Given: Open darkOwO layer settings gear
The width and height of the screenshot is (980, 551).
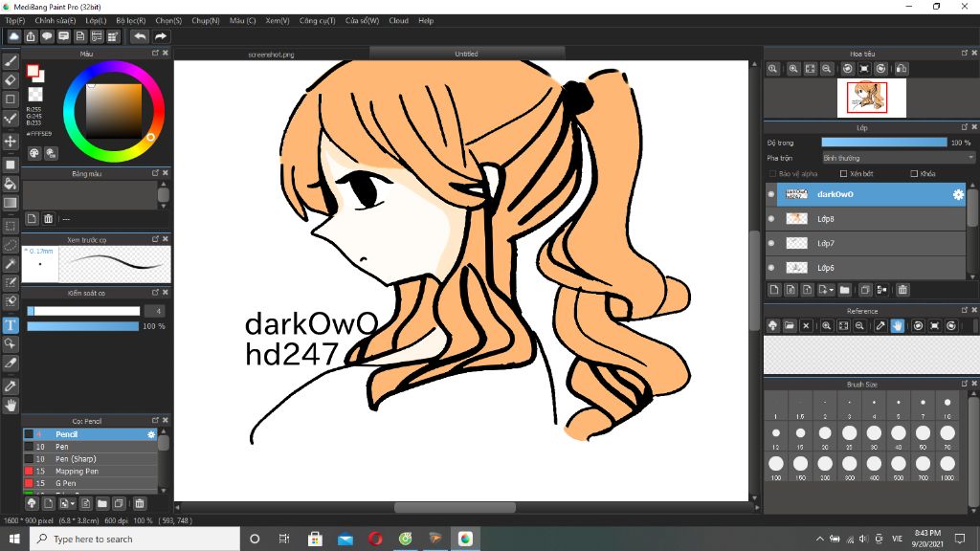Looking at the screenshot, I should (957, 194).
